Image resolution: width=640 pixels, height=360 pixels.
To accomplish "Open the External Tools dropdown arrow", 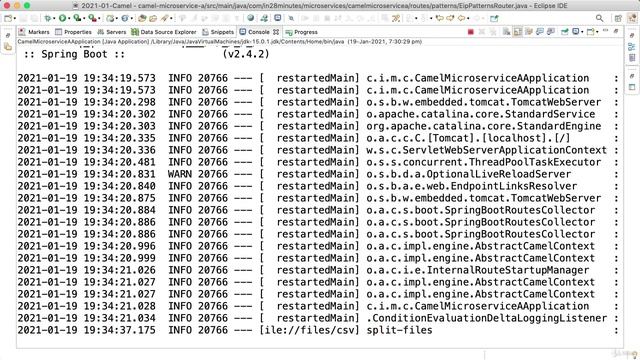I will [99, 18].
